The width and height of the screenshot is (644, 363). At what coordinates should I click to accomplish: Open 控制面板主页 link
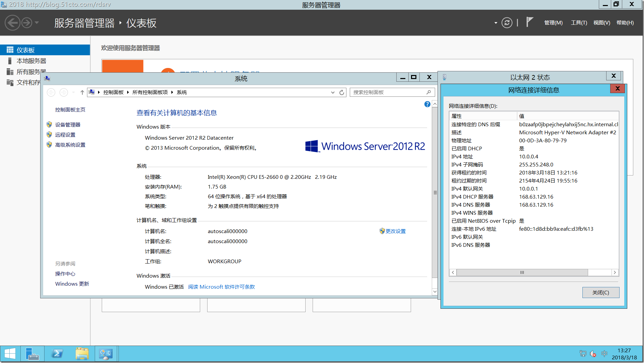(x=70, y=110)
